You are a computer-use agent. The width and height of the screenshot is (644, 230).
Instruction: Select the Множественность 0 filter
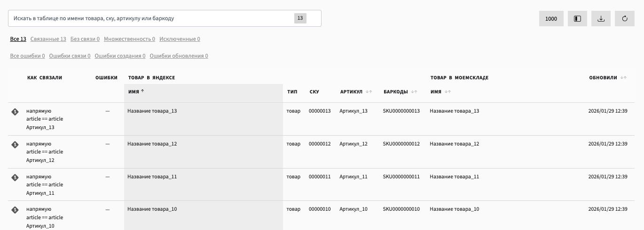coord(130,39)
